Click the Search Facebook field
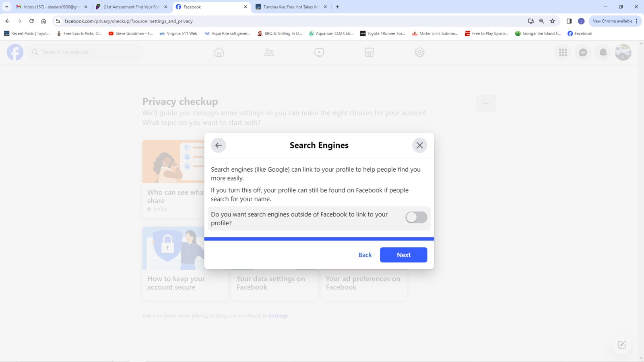Image resolution: width=644 pixels, height=362 pixels. 85,52
